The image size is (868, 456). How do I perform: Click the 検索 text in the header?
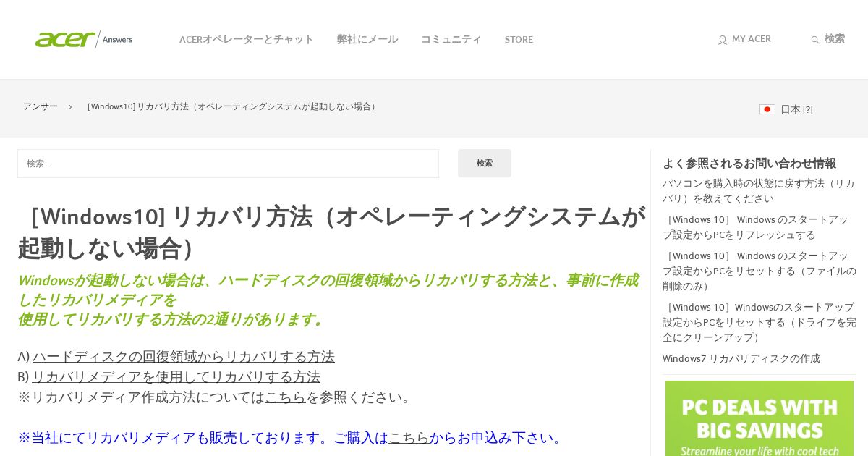pos(835,39)
